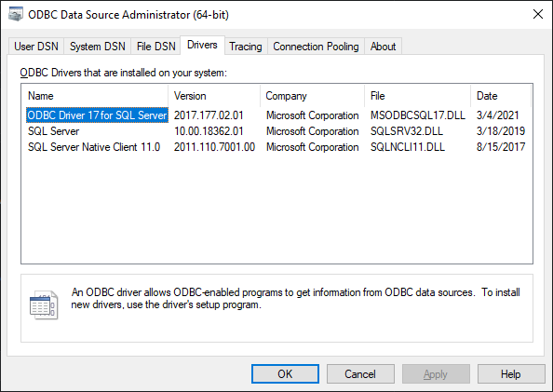Viewport: 553px width, 392px height.
Task: Click the Name column header
Action: pyautogui.click(x=95, y=96)
